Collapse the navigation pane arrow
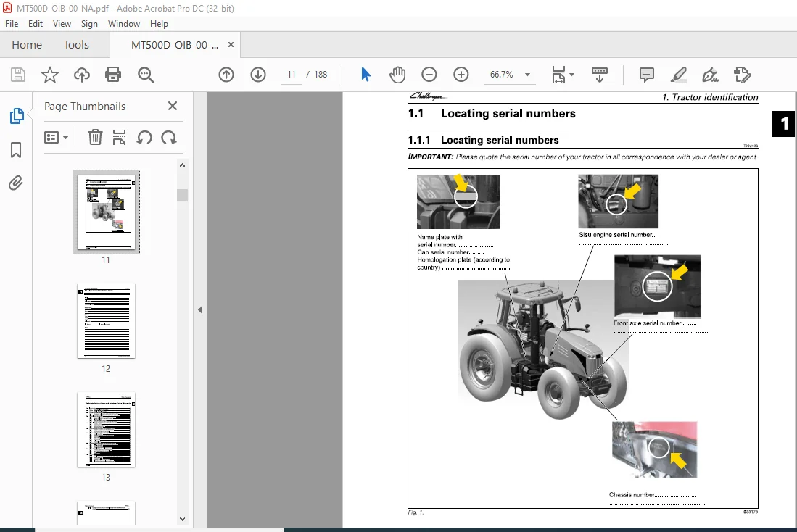The height and width of the screenshot is (532, 797). click(x=200, y=309)
